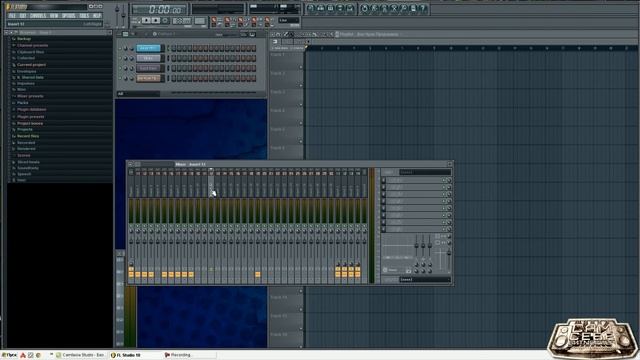Click the Snare channel pan knob
The width and height of the screenshot is (640, 360).
point(126,78)
